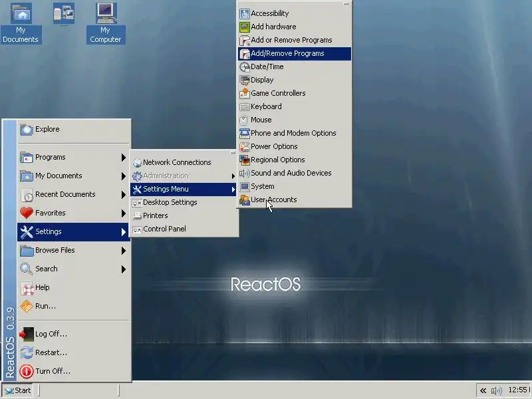Click the Mouse icon
This screenshot has height=399, width=532.
(x=244, y=120)
